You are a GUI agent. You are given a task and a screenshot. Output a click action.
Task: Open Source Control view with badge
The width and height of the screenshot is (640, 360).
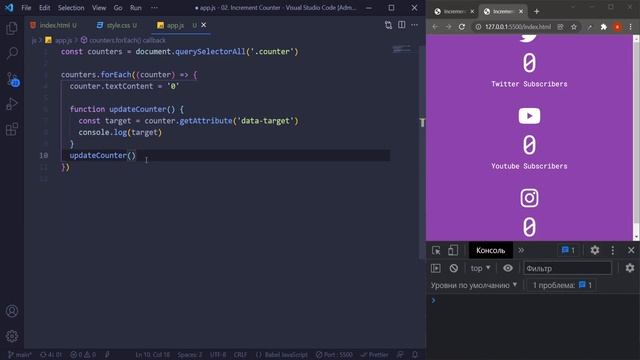[x=13, y=79]
